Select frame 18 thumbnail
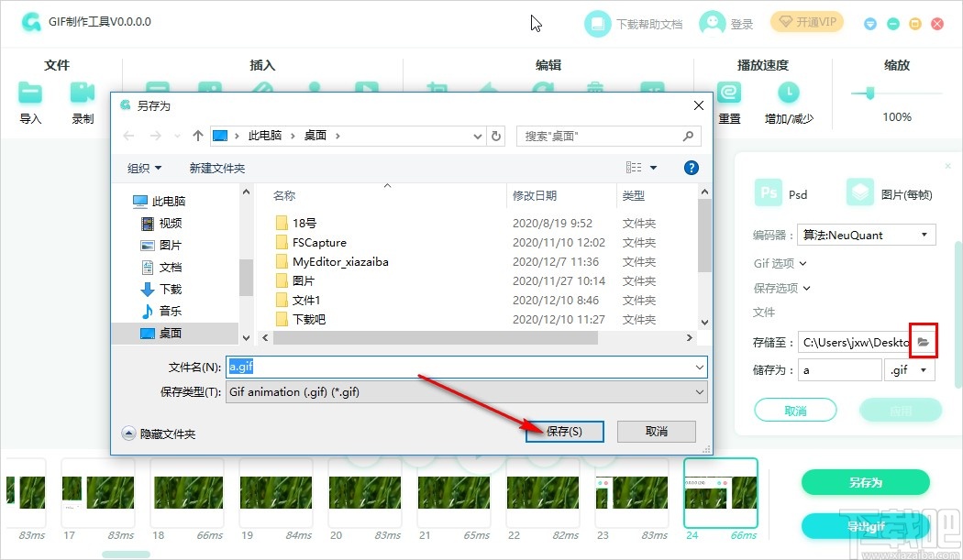 point(187,492)
